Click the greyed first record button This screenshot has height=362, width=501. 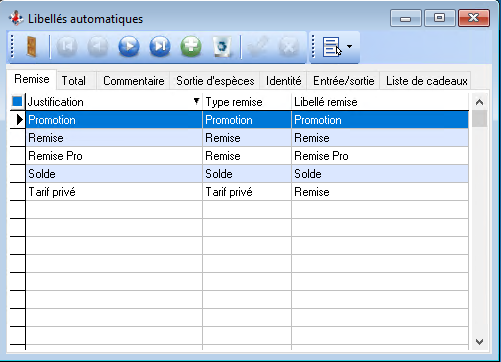(67, 46)
